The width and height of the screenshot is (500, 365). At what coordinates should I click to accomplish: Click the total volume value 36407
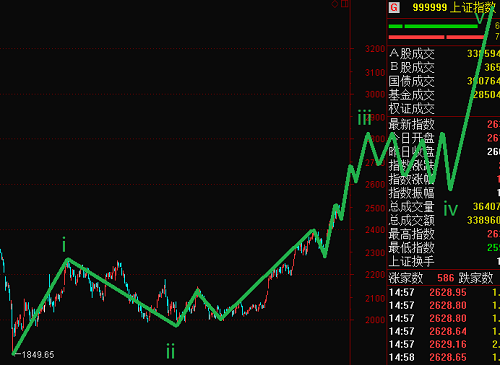[x=486, y=207]
